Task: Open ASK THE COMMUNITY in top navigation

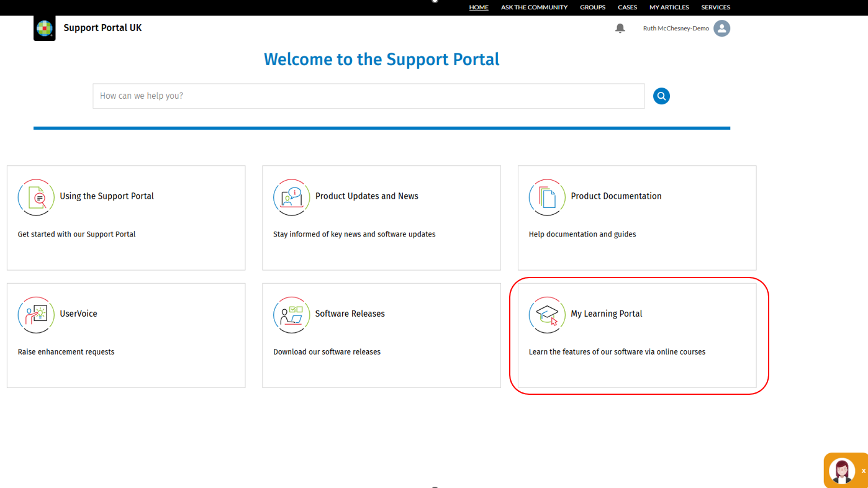Action: click(534, 7)
